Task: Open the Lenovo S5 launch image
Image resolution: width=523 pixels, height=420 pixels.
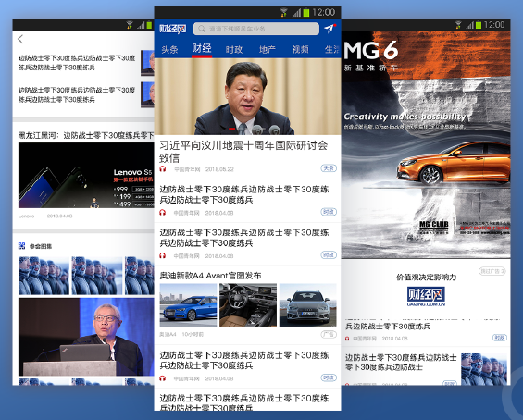Action: pos(86,176)
